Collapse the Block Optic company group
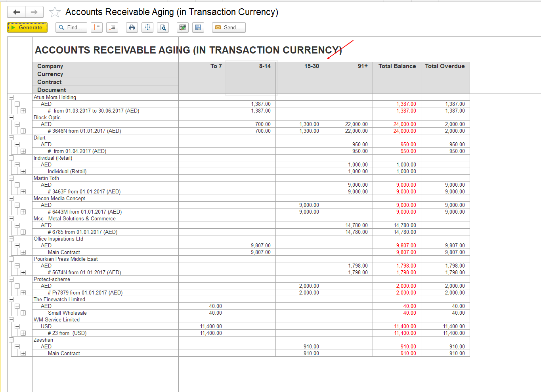 click(11, 118)
